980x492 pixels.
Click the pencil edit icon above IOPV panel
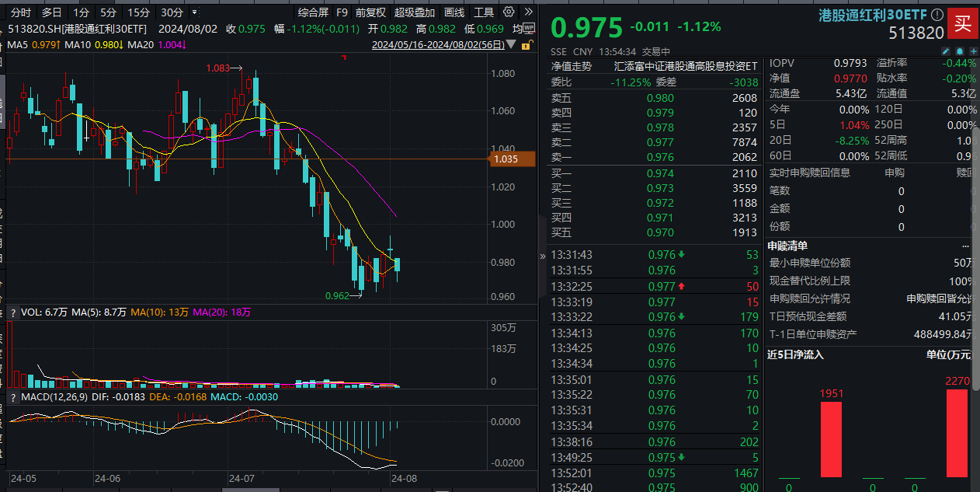(x=946, y=51)
